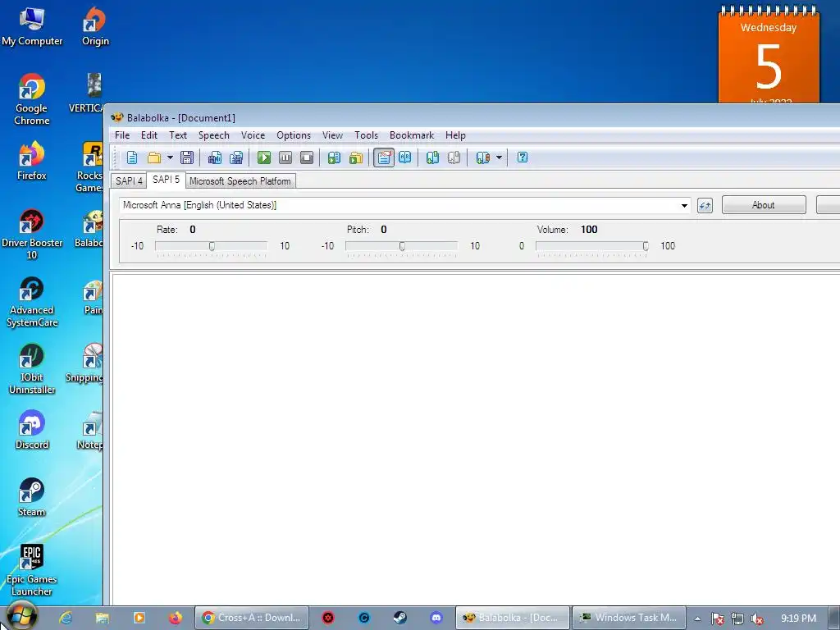Pause speech with the pause button
Screen dimensions: 840x630
point(285,157)
